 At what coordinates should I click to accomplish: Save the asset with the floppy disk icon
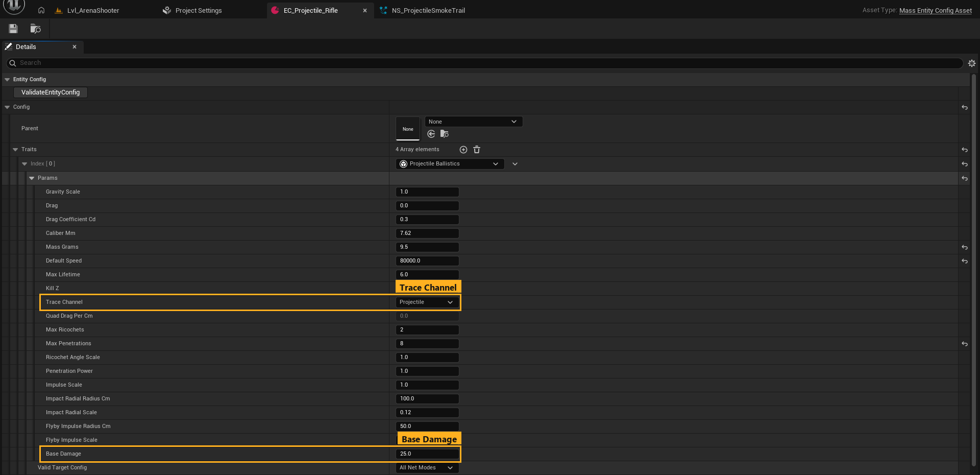coord(13,29)
